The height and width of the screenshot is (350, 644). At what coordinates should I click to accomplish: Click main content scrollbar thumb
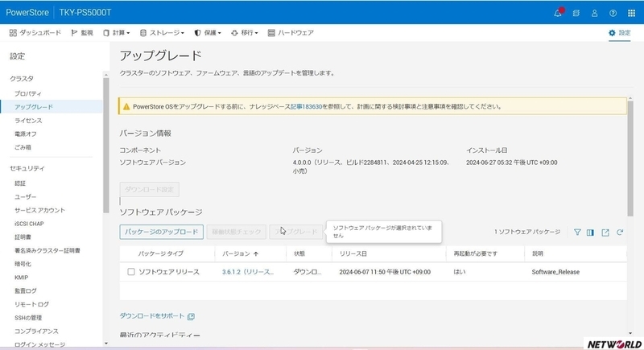pyautogui.click(x=630, y=159)
